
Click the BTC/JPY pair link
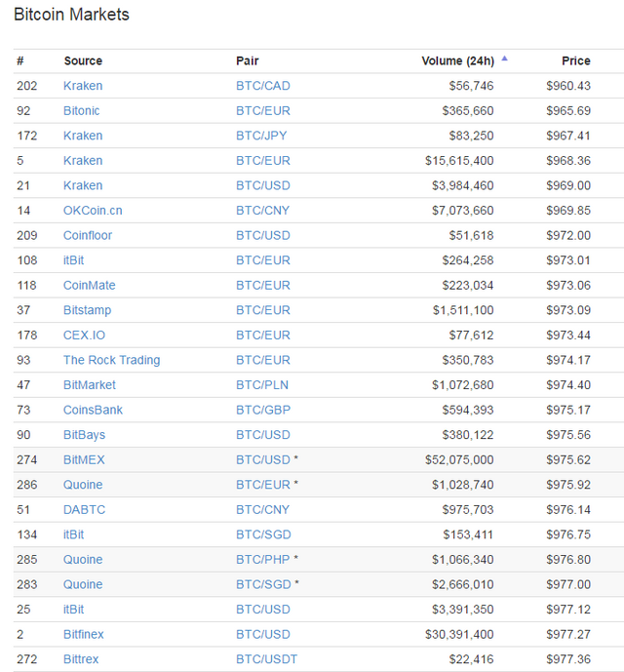click(261, 136)
